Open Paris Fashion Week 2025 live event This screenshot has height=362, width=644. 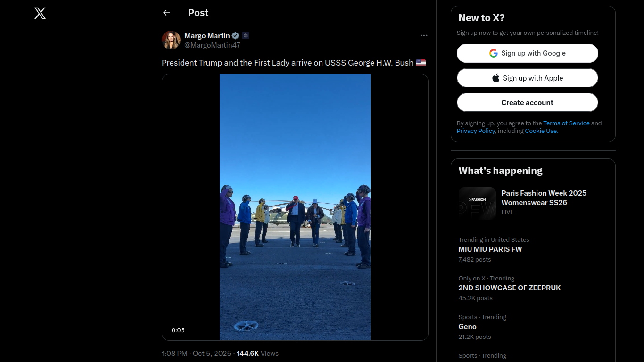[x=544, y=198]
